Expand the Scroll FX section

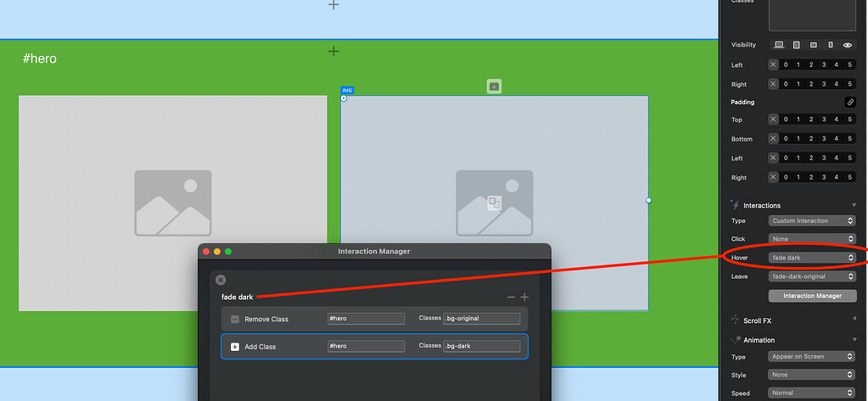[x=854, y=320]
